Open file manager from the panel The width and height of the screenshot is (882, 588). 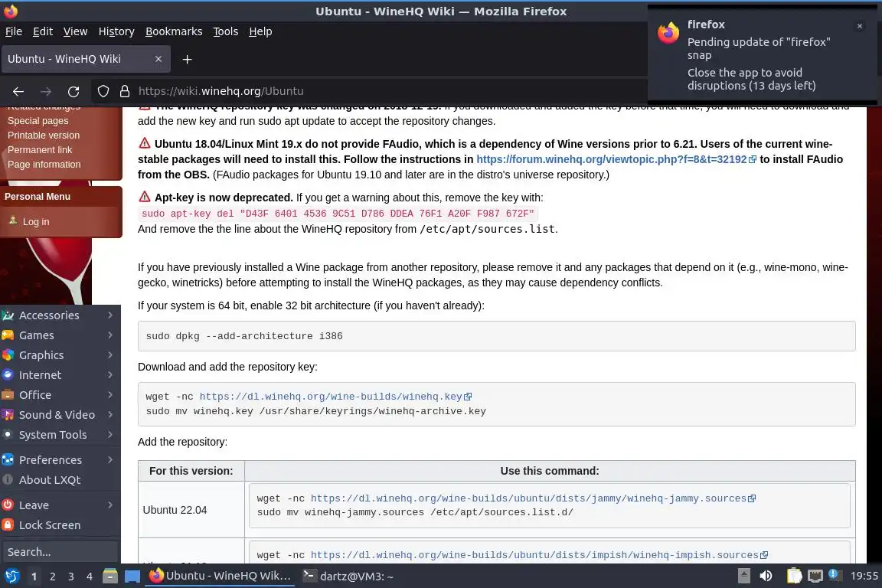(110, 577)
